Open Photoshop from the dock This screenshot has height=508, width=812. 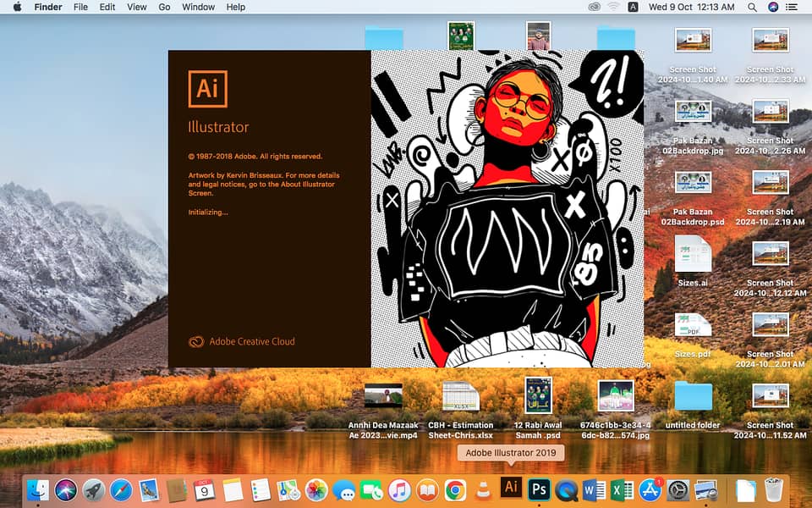(539, 488)
